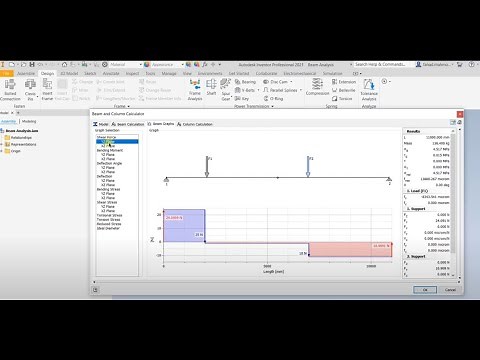Screen dimensions: 480x360
Task: Open the Spur Gear generator
Action: (x=226, y=90)
